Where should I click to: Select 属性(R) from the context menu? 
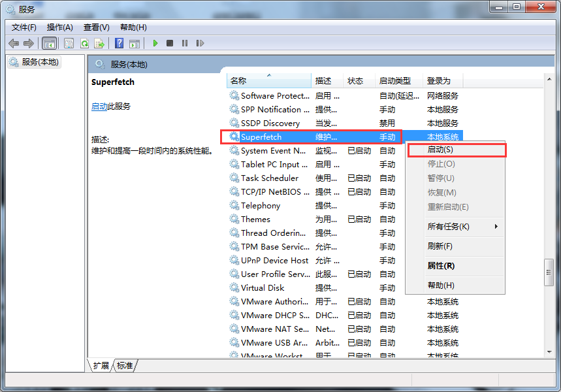click(x=441, y=266)
